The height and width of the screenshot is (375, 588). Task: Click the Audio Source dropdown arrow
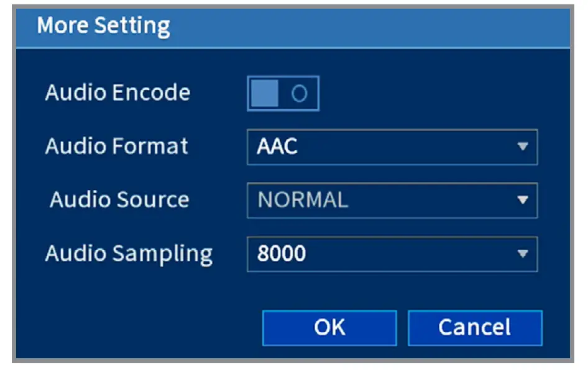pos(522,201)
